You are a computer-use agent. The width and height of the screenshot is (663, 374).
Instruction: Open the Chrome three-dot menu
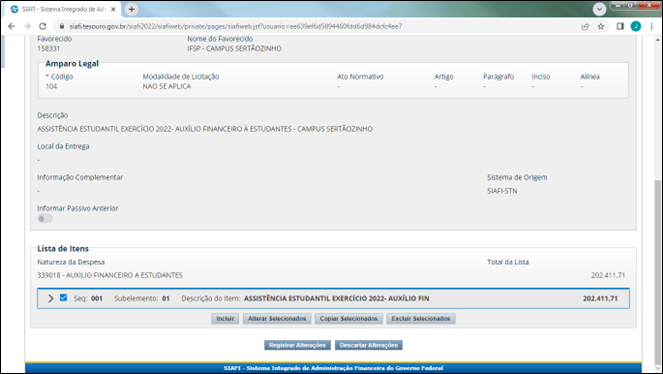[x=652, y=26]
